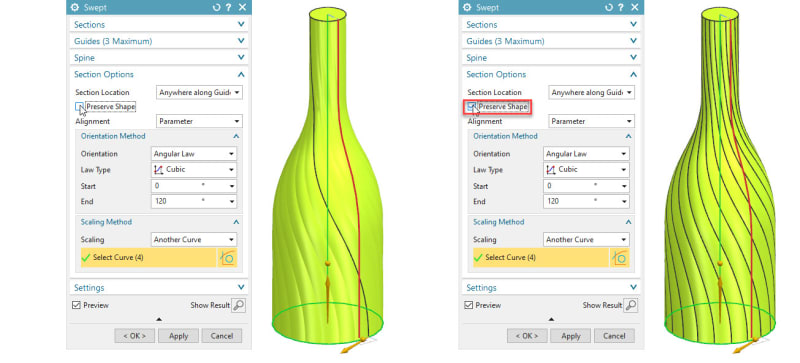Click the Cubic law type icon in left dialog

pyautogui.click(x=159, y=170)
